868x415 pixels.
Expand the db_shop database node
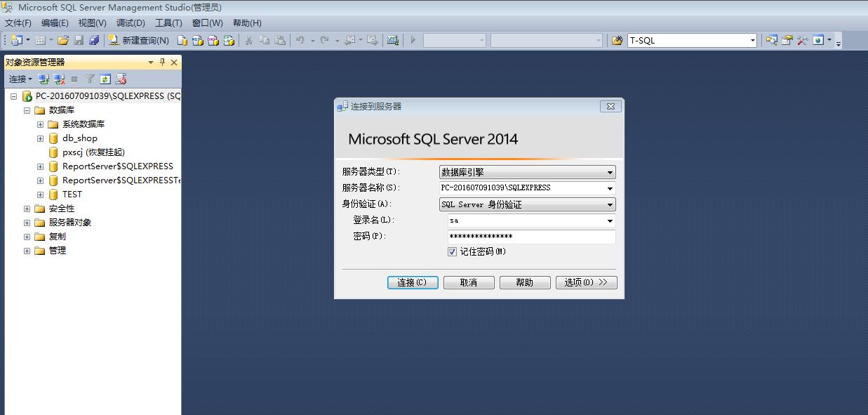click(41, 138)
